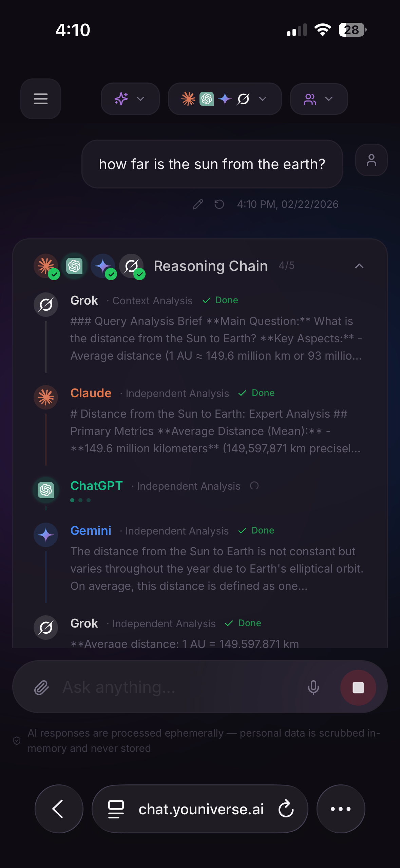Expand the models selection dropdown
Viewport: 400px width, 868px height.
[x=262, y=99]
